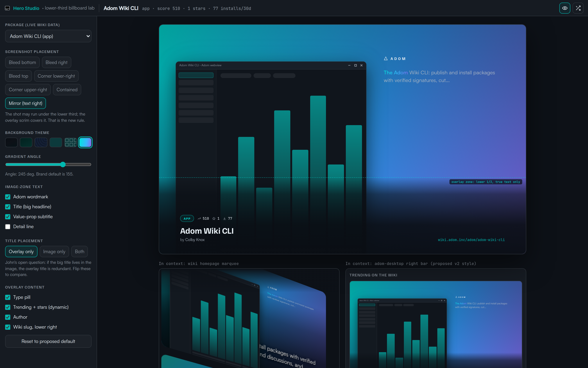Click the Hero Studio title link
Image resolution: width=588 pixels, height=368 pixels.
(x=26, y=8)
